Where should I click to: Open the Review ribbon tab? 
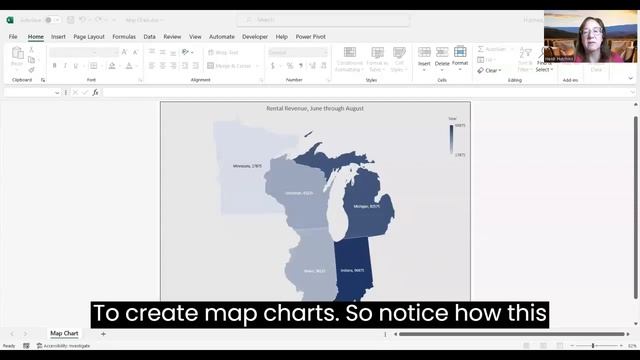pos(172,37)
